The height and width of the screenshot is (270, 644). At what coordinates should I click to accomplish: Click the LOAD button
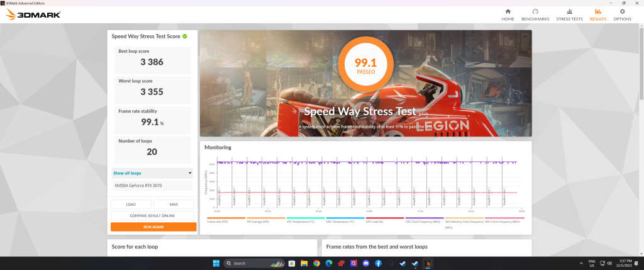[131, 205]
